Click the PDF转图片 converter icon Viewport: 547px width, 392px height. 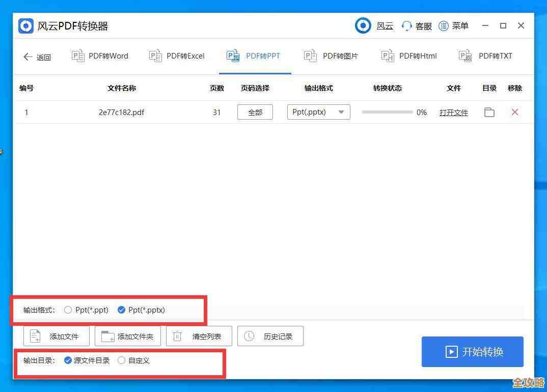click(310, 55)
